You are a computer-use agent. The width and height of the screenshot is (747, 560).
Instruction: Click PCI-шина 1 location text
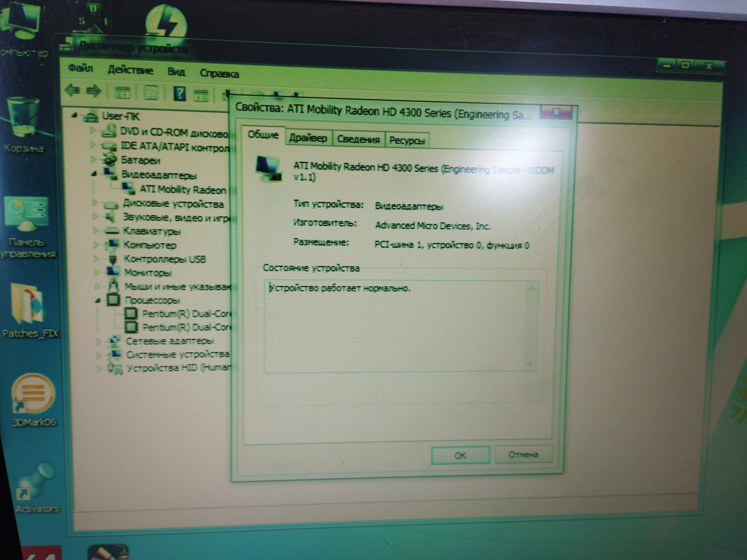[452, 245]
